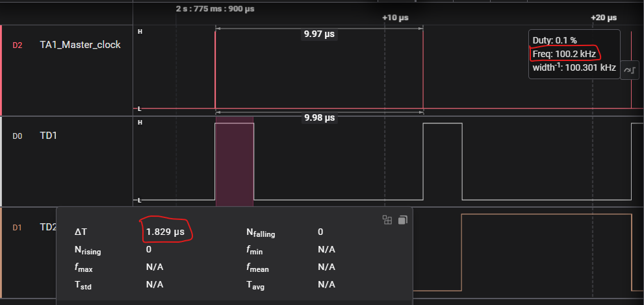Click the Freq: 100.2 kHz readout
The width and height of the screenshot is (644, 305).
point(564,54)
